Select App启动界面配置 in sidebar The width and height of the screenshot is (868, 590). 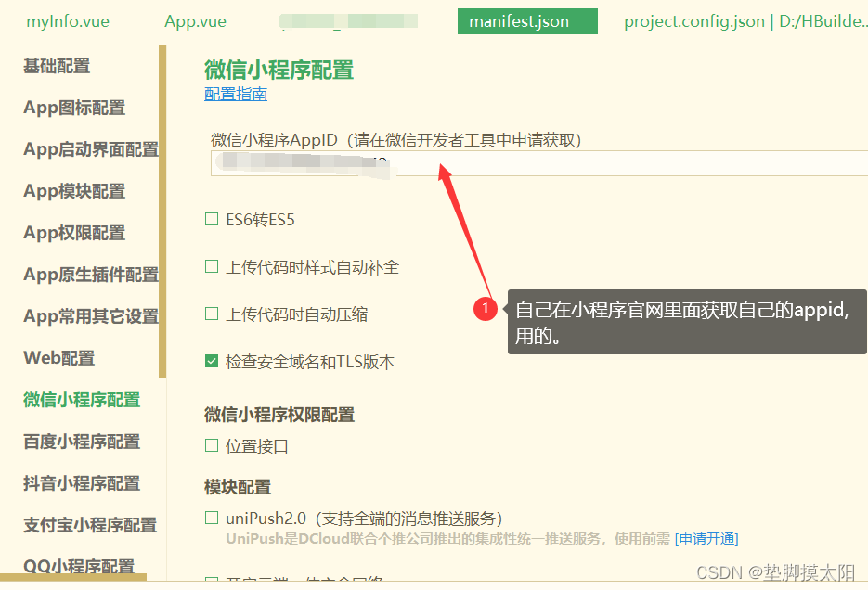tap(91, 149)
